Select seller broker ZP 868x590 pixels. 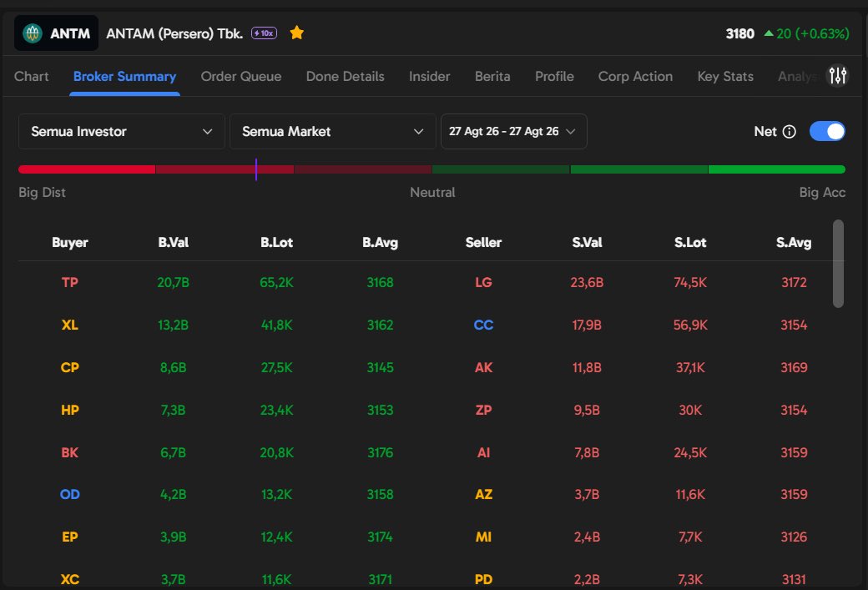click(x=483, y=410)
